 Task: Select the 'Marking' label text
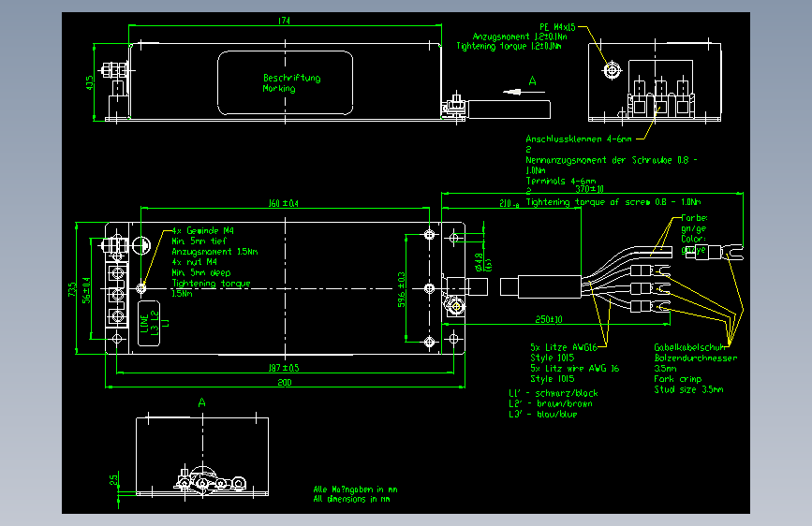click(279, 89)
